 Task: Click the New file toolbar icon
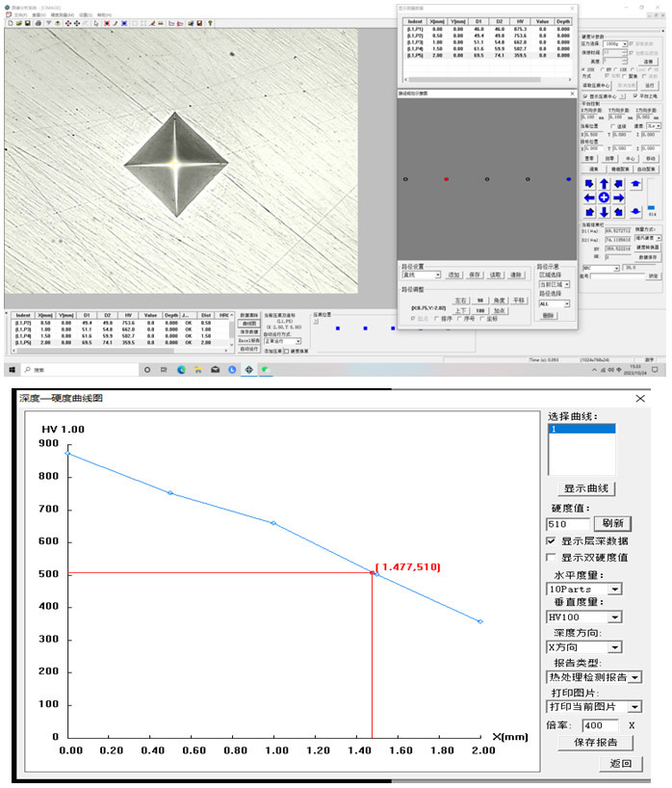point(9,23)
